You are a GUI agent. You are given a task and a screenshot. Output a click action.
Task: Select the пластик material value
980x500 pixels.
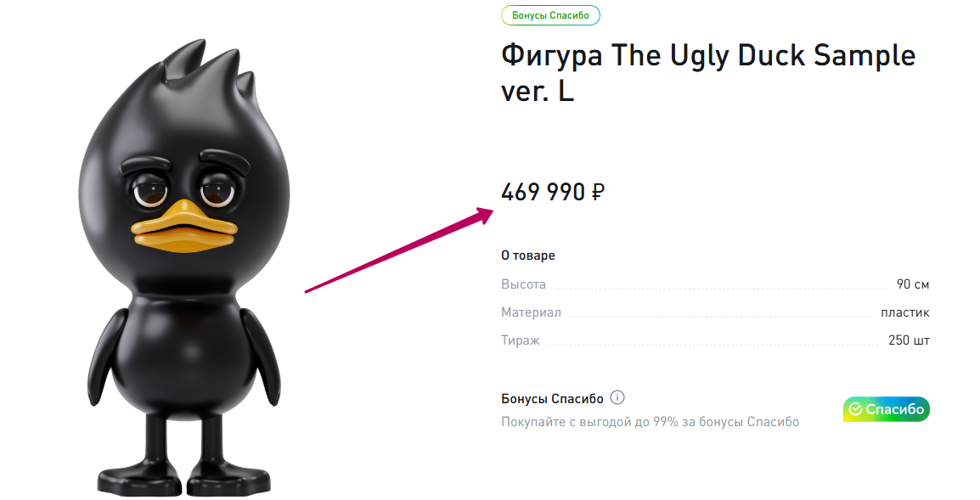(x=905, y=312)
